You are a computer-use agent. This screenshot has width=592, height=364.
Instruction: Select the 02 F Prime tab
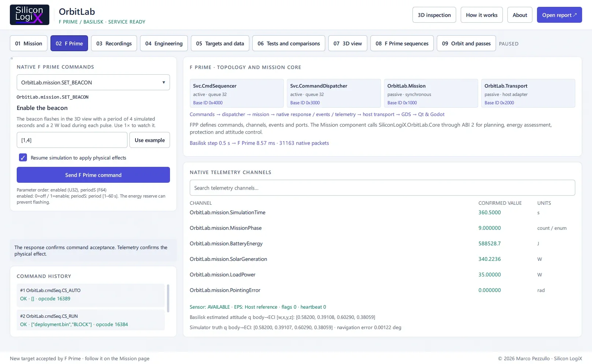click(x=69, y=43)
